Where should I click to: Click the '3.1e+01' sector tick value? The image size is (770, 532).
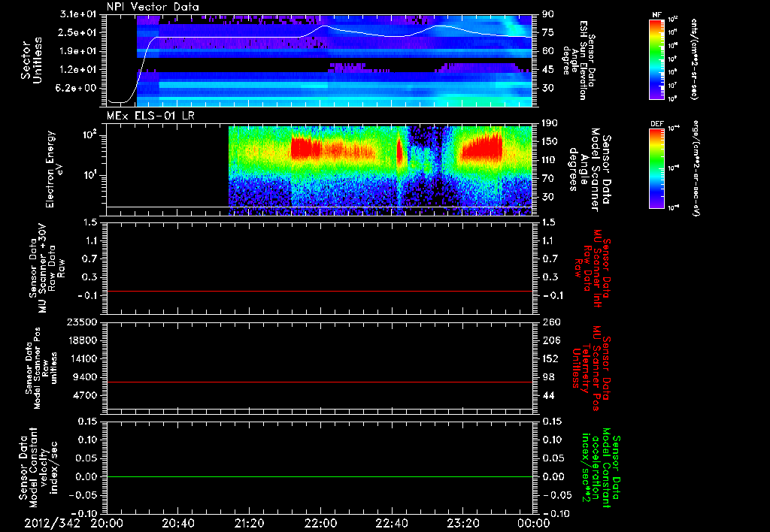(x=79, y=14)
